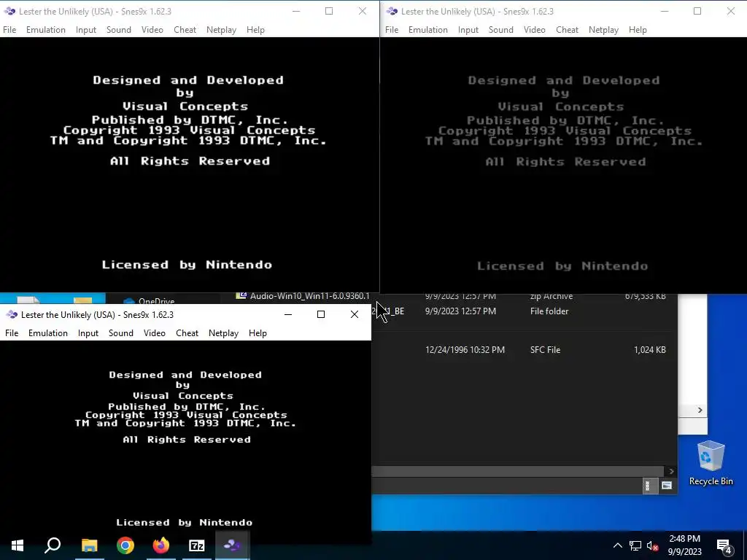Close the bottom-left Snes9x window
The height and width of the screenshot is (560, 747).
click(355, 314)
